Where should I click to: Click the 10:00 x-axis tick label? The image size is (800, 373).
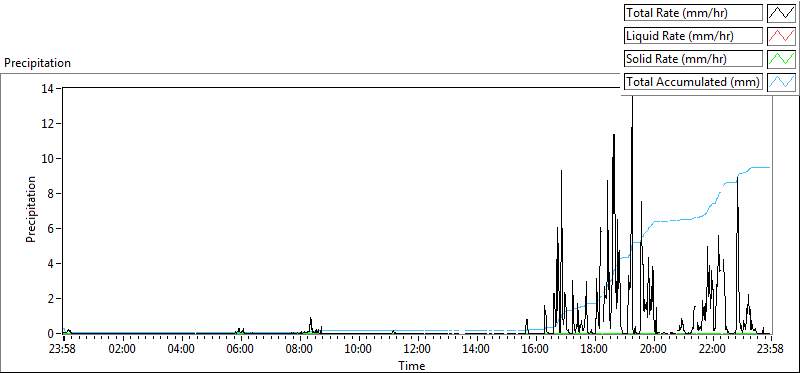358,350
